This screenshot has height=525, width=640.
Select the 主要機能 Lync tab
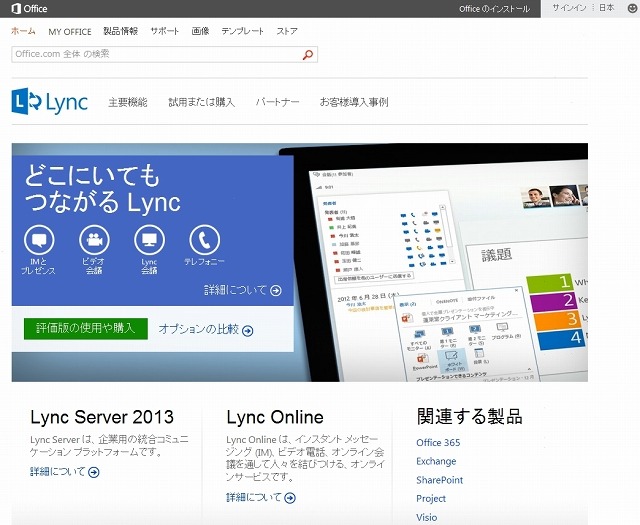pos(128,102)
